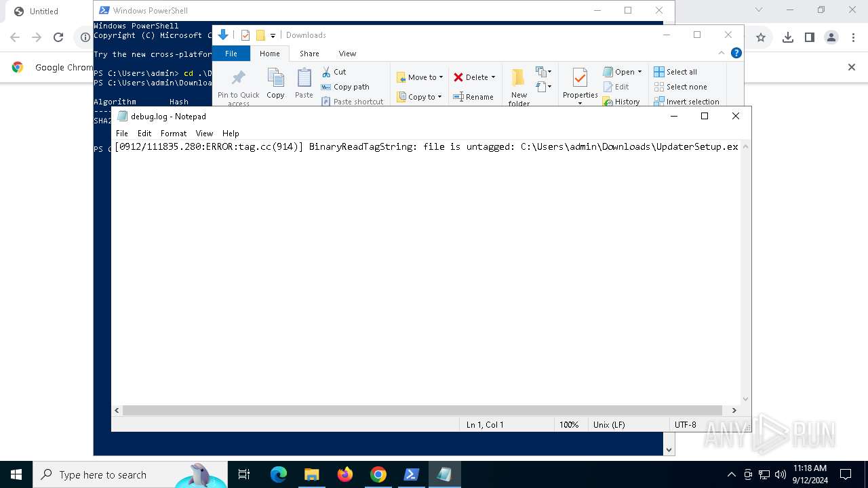Dismiss Chrome infobar with X

[852, 67]
